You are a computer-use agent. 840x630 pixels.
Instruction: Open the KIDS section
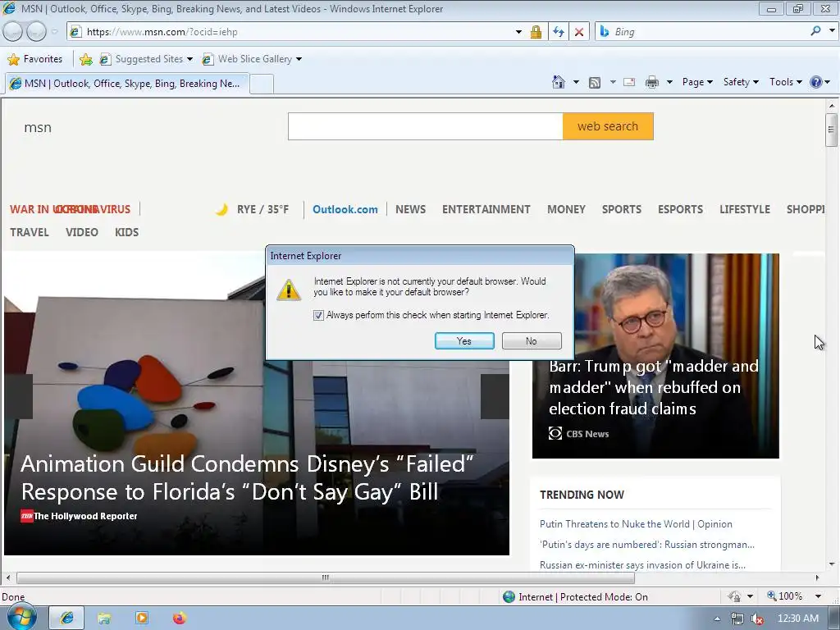(x=126, y=232)
